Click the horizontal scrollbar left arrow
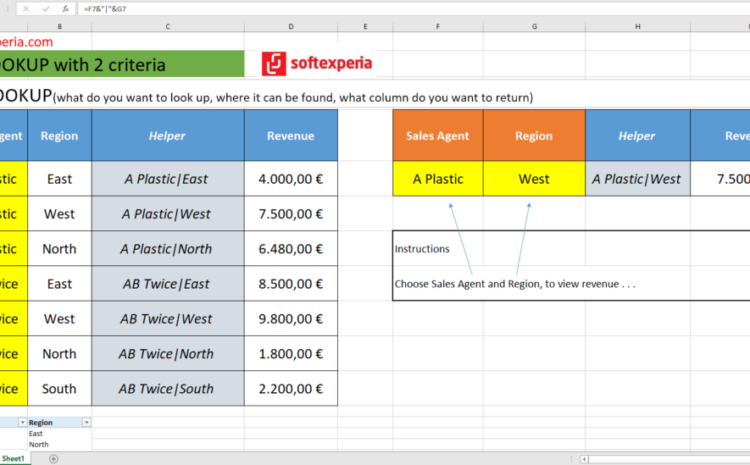 584,459
